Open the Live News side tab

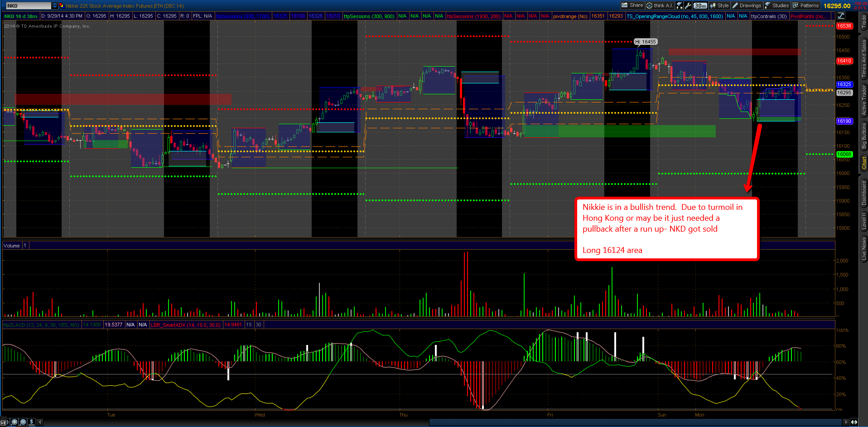pos(864,248)
